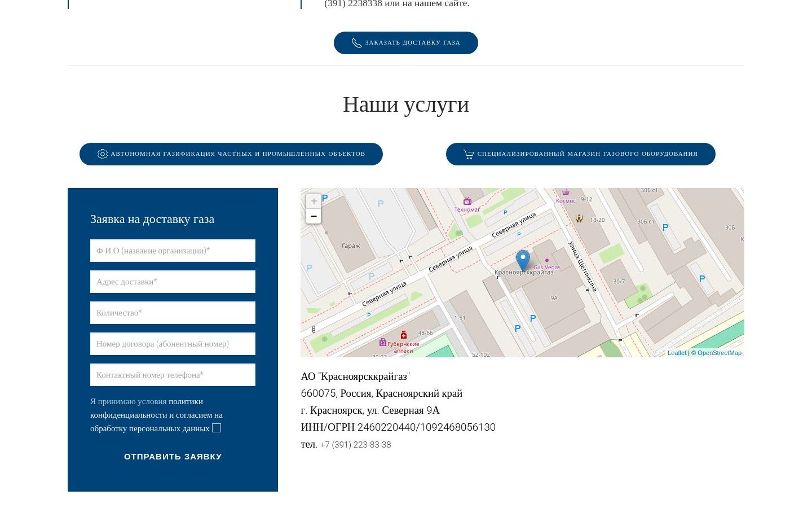The height and width of the screenshot is (508, 812).
Task: Click АО "Красноярсккрайгаз" company name
Action: pyautogui.click(x=355, y=376)
